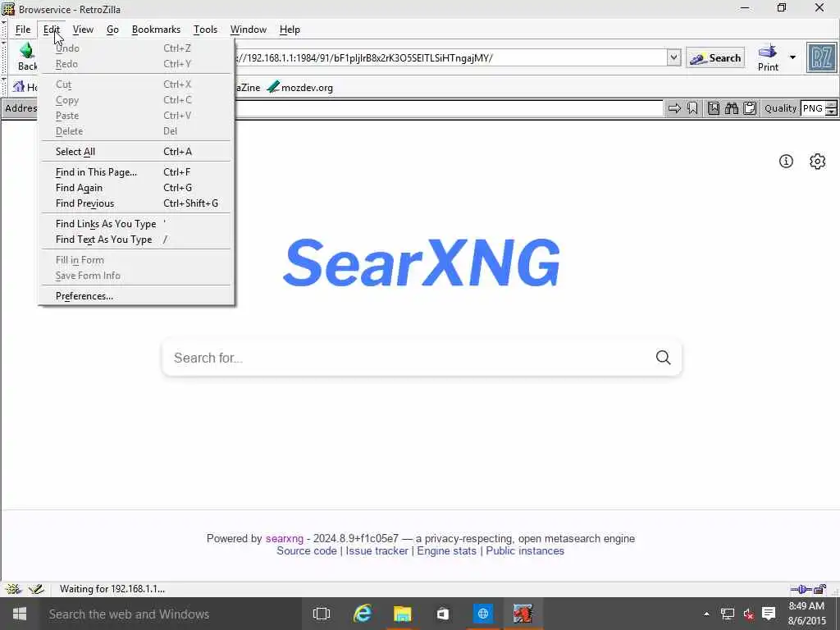Open the Tools menu
The height and width of the screenshot is (630, 840).
point(205,30)
